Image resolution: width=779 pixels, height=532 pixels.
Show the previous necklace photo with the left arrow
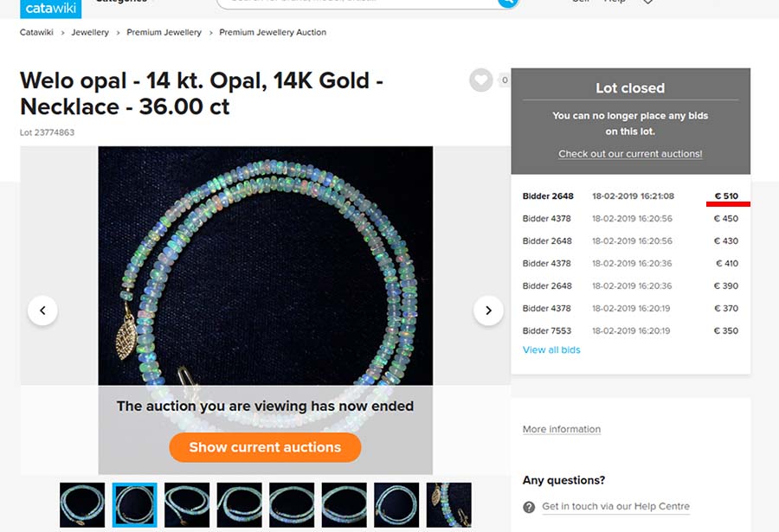tap(42, 311)
